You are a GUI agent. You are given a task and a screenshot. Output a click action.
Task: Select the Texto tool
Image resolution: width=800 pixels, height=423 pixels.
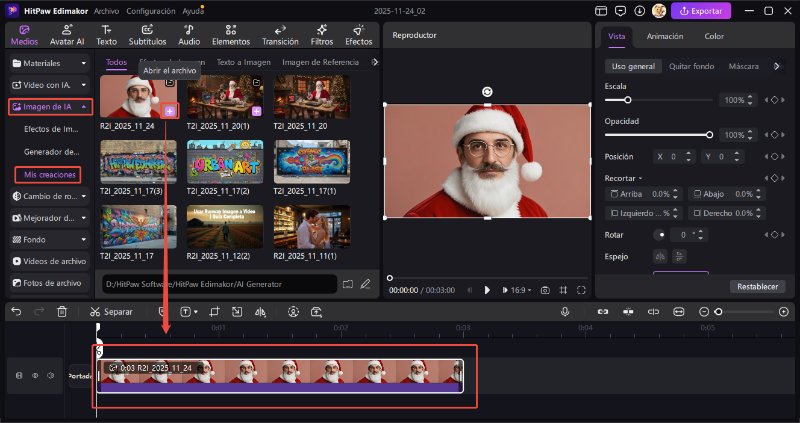tap(106, 35)
